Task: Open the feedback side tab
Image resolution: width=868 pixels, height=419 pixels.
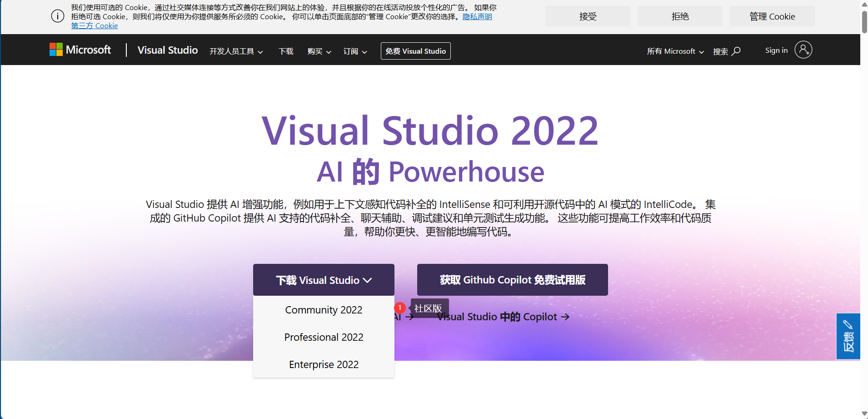Action: pyautogui.click(x=848, y=336)
